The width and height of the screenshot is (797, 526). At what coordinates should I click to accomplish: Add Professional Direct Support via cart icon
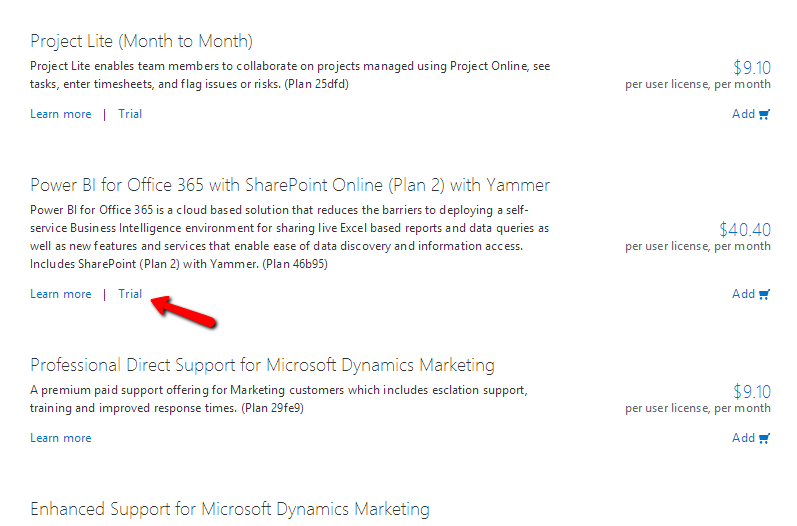(765, 438)
